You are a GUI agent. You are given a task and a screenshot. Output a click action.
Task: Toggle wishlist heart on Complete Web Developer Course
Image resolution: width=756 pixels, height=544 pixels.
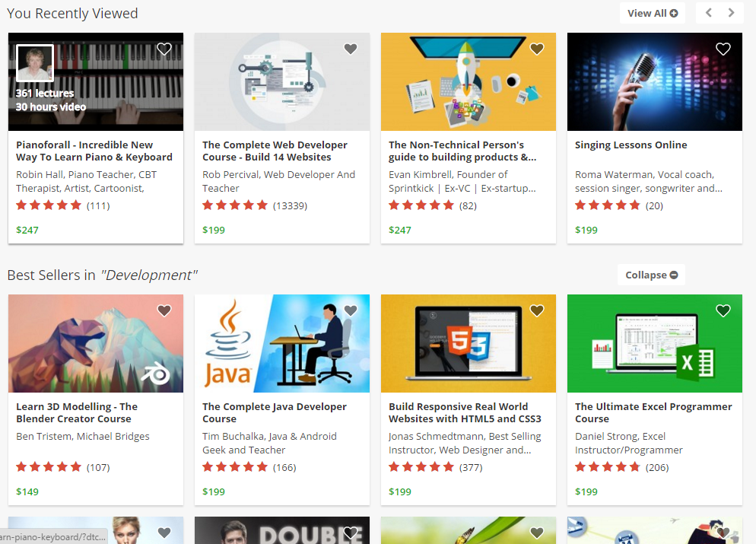[351, 49]
